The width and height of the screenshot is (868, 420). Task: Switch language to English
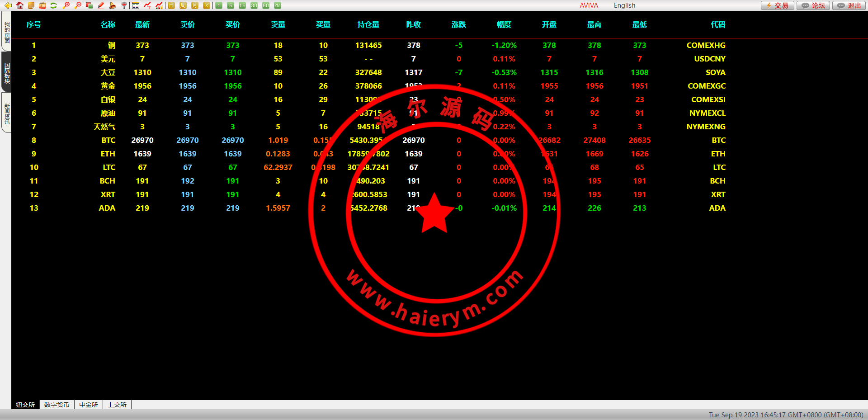(624, 5)
